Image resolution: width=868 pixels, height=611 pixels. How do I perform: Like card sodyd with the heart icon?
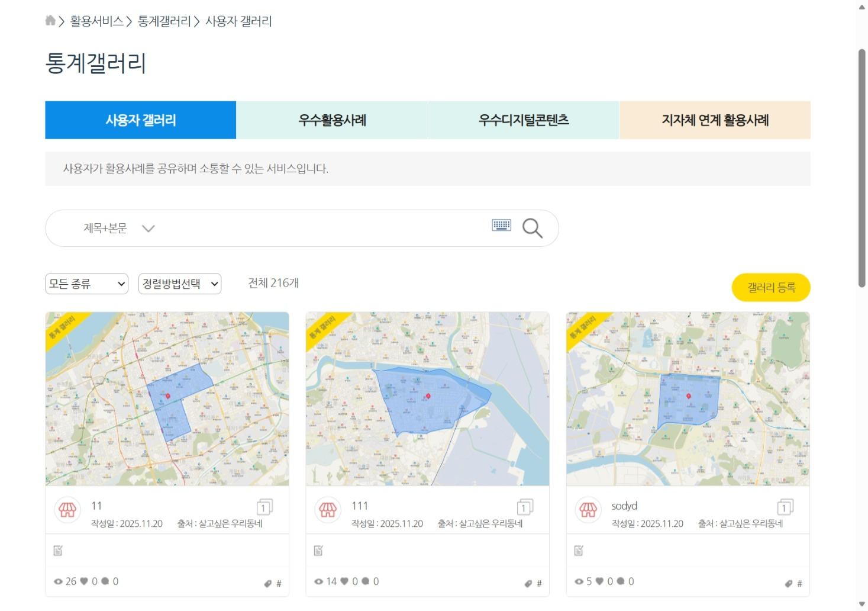coord(599,581)
